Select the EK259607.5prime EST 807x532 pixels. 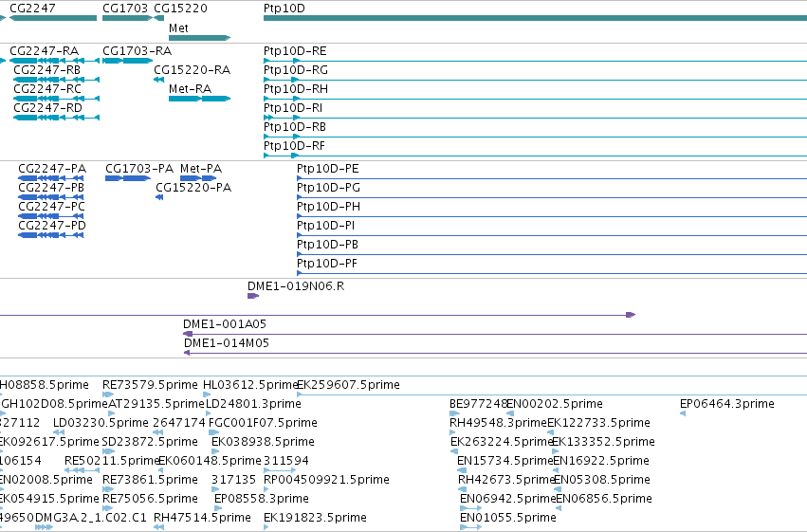[552, 394]
